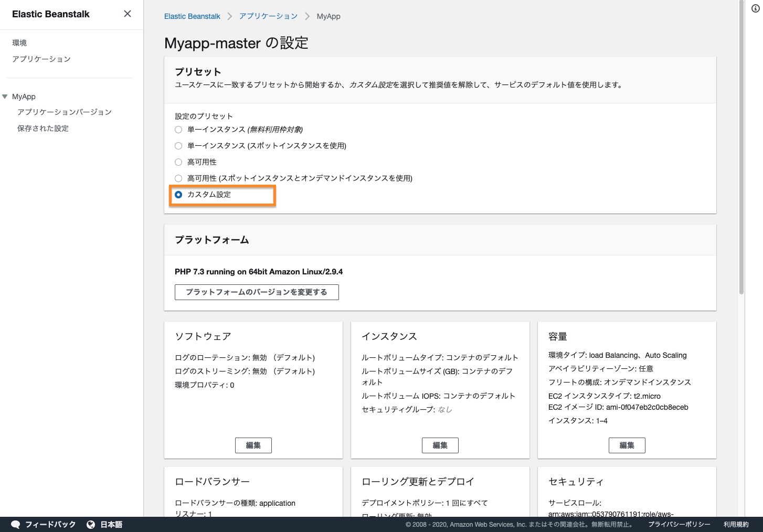Click アプリケーション breadcrumb link
The height and width of the screenshot is (532, 763).
point(268,16)
